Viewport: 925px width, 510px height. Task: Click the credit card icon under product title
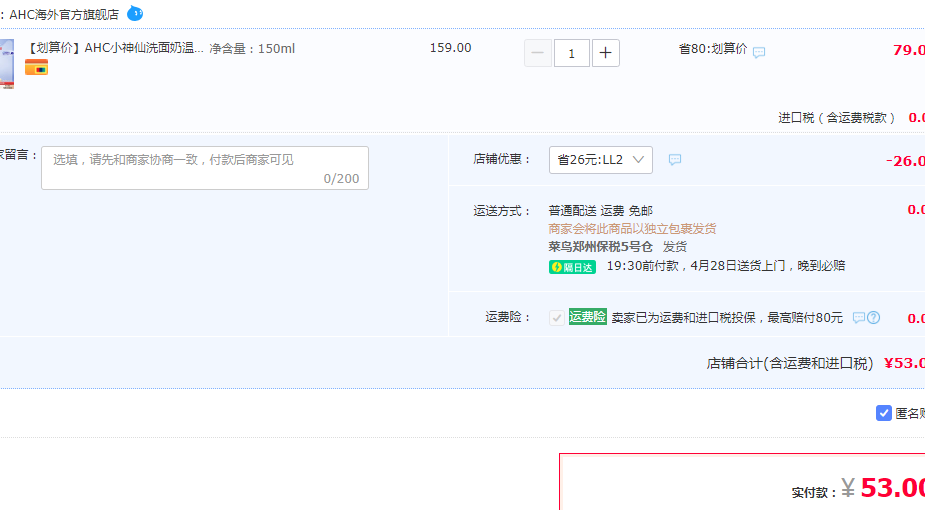pos(37,68)
